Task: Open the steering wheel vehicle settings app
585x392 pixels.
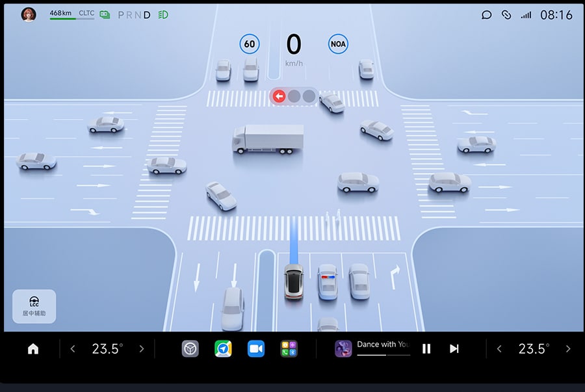Action: (x=190, y=349)
